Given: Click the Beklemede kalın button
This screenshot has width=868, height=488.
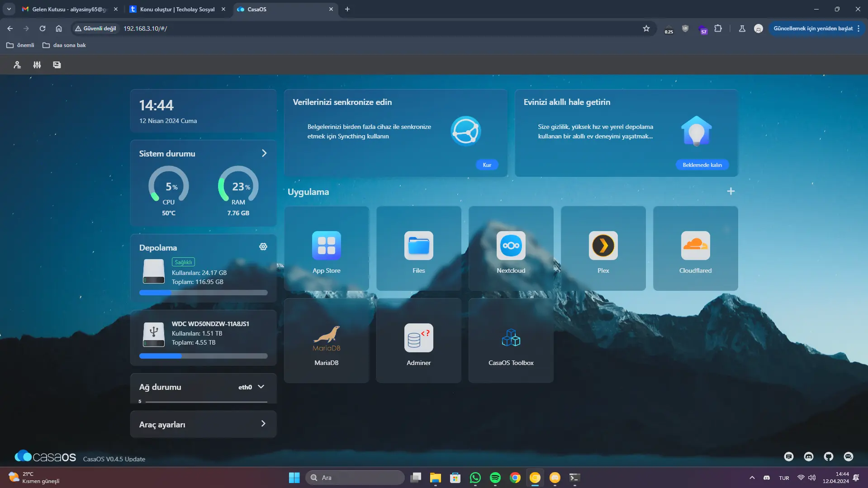Looking at the screenshot, I should click(702, 165).
